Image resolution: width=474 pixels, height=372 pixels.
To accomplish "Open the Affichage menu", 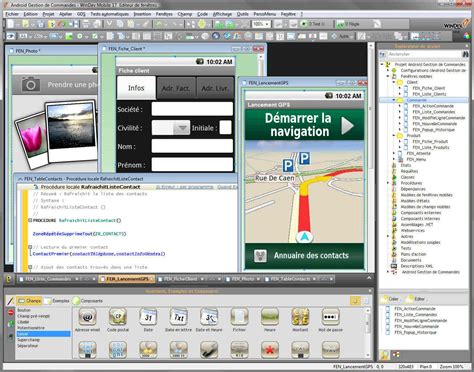I will (x=222, y=14).
